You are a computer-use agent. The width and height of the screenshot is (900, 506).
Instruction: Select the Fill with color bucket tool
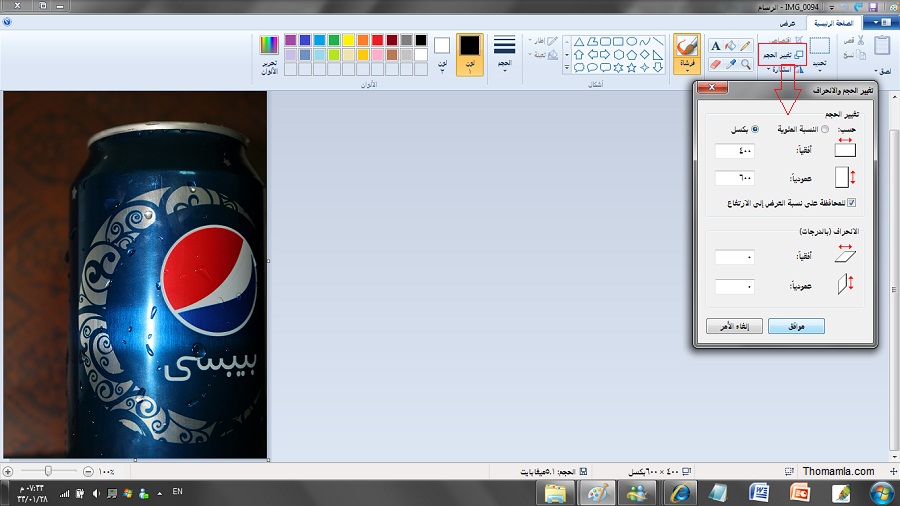730,46
